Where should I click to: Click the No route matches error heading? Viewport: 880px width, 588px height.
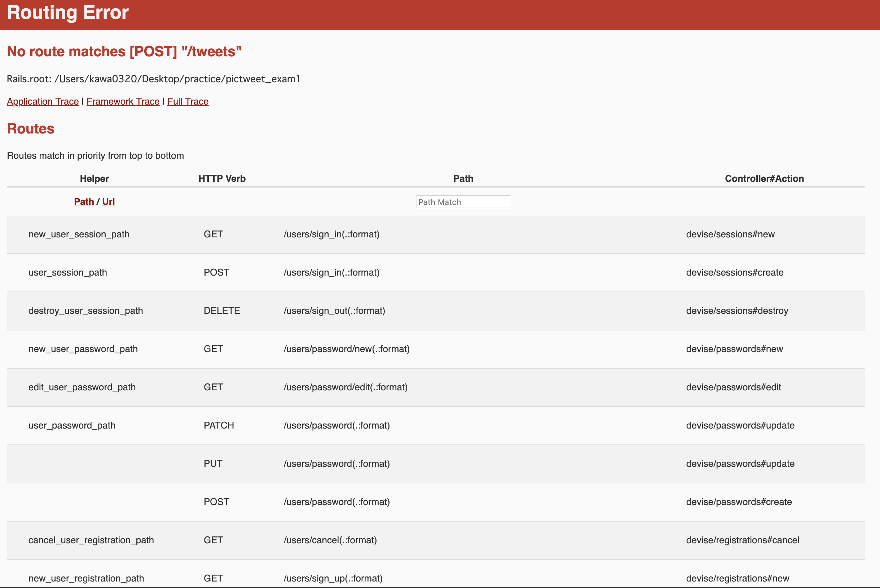(x=124, y=51)
